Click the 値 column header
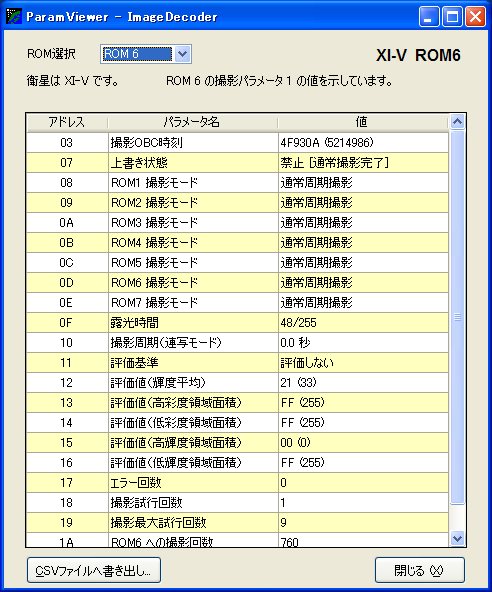 [x=362, y=122]
